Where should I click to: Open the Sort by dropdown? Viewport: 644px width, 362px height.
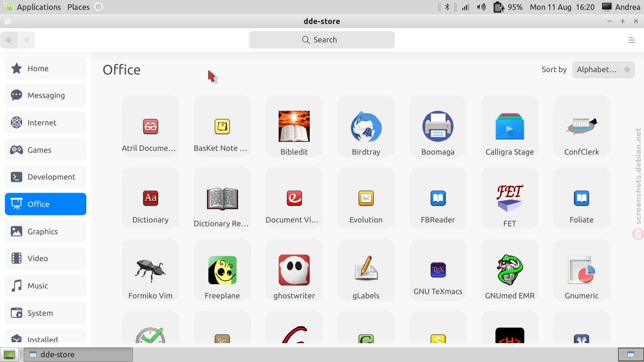pyautogui.click(x=603, y=69)
